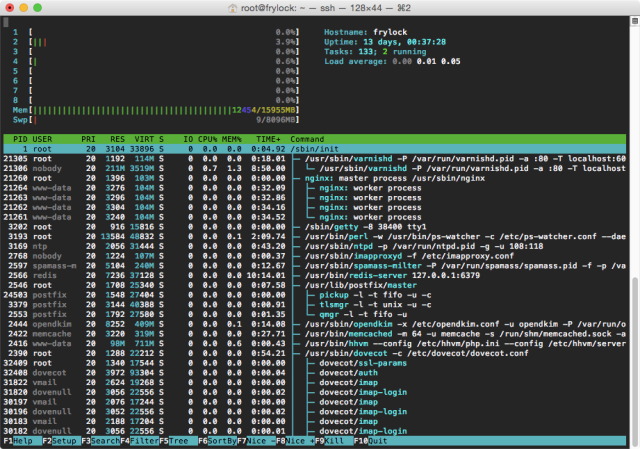Click the scroll indicator icon at top right
This screenshot has height=449, width=640.
[x=635, y=21]
